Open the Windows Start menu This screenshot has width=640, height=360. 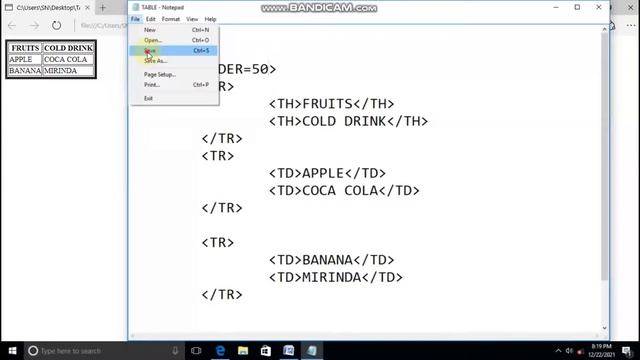[x=12, y=351]
